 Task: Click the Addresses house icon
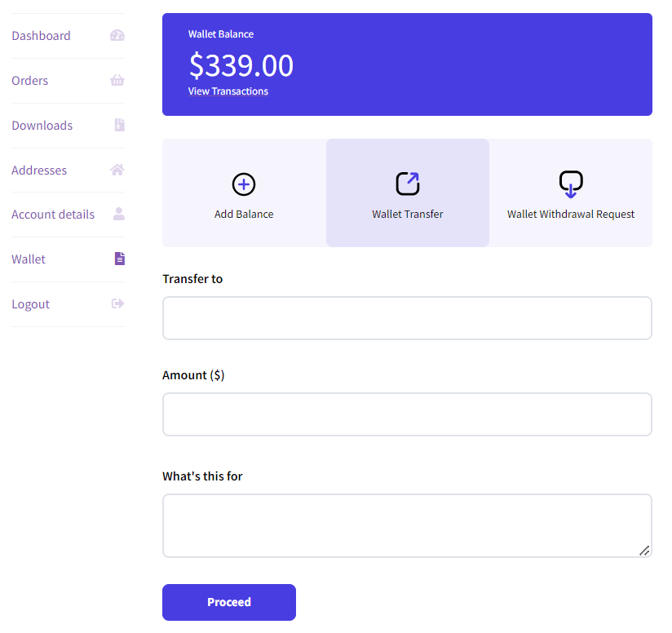(117, 170)
